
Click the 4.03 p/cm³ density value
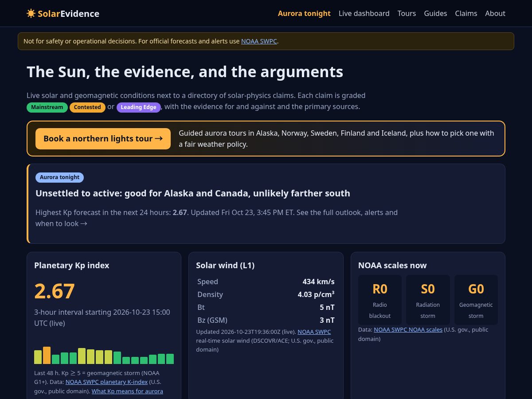[x=316, y=294]
